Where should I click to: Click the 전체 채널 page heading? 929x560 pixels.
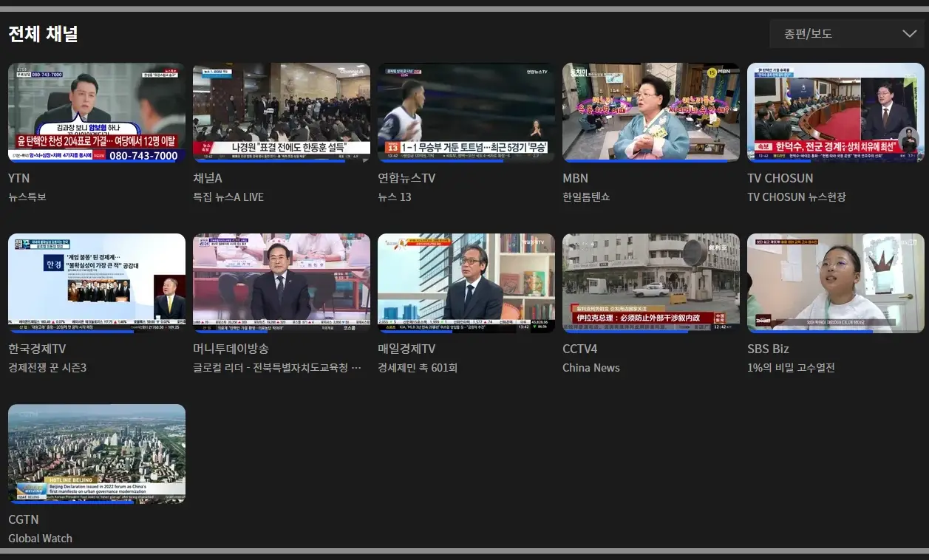pos(41,33)
